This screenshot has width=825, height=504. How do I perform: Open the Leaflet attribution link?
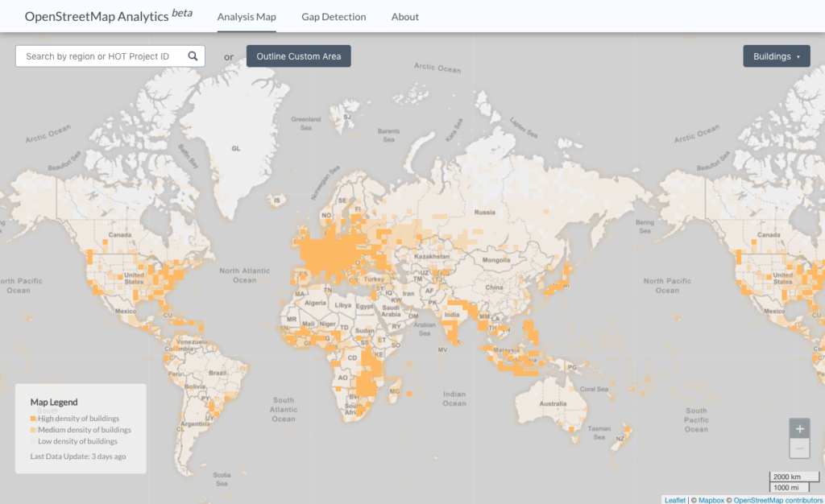tap(675, 500)
